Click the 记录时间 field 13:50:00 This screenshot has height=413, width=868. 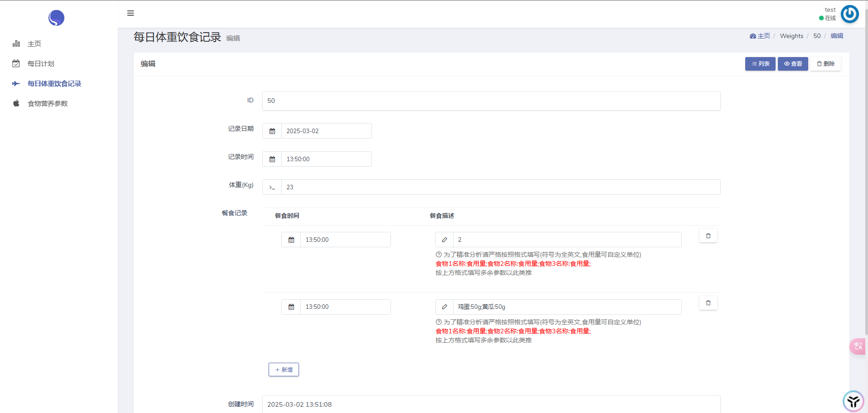(326, 159)
